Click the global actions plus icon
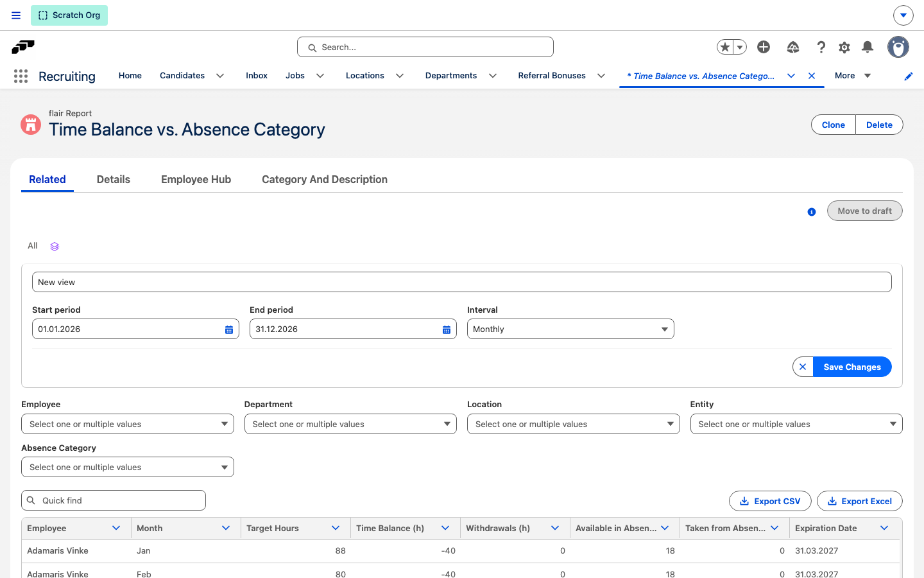Screen dimensions: 924x578 (764, 47)
